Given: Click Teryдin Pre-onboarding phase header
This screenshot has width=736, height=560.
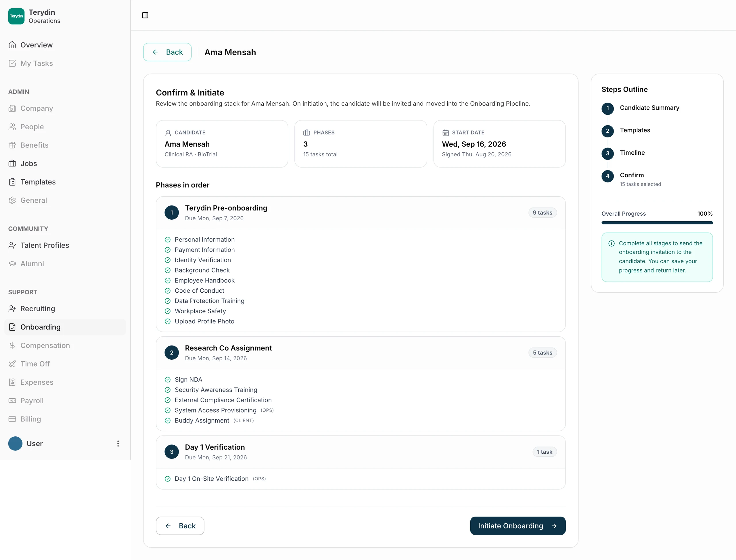Looking at the screenshot, I should click(361, 213).
